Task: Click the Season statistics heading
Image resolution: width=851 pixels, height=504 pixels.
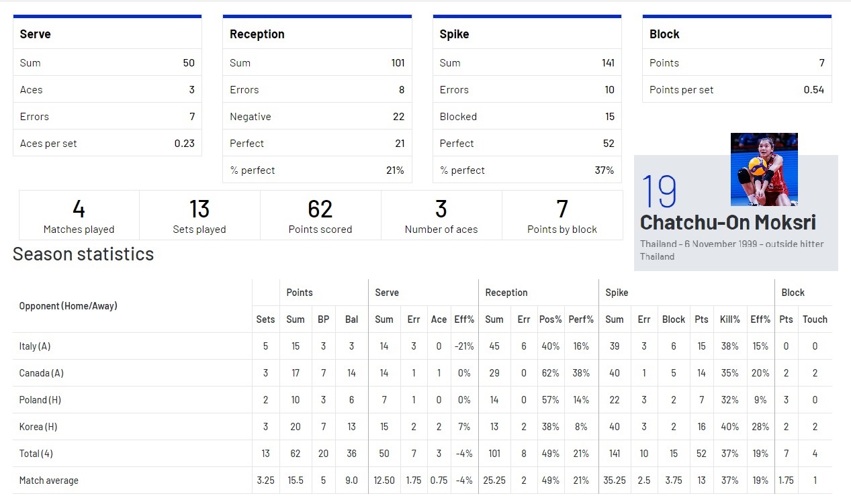Action: tap(83, 254)
